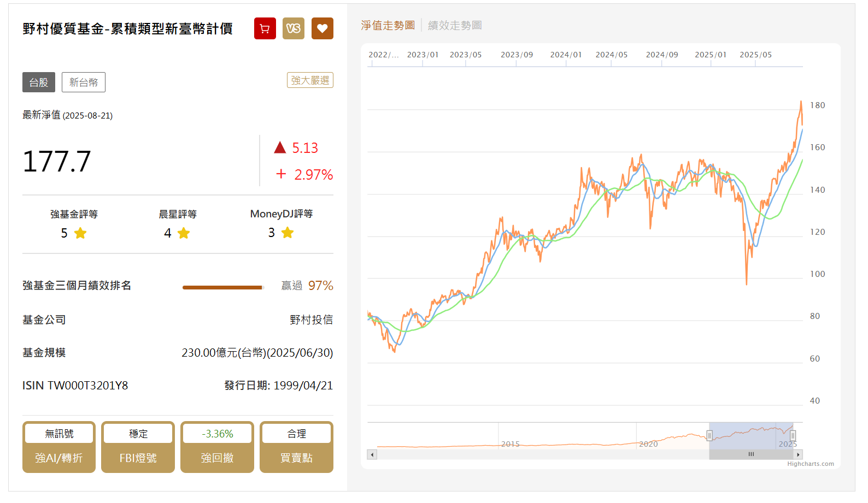Open the 買賣點 indicator card
This screenshot has width=868, height=503.
296,447
